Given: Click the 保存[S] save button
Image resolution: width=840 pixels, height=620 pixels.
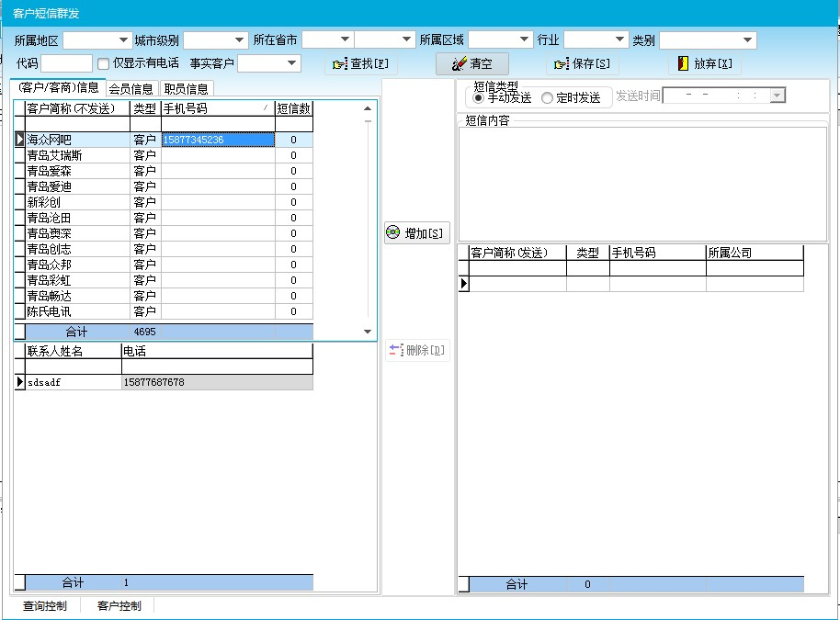Looking at the screenshot, I should 583,63.
